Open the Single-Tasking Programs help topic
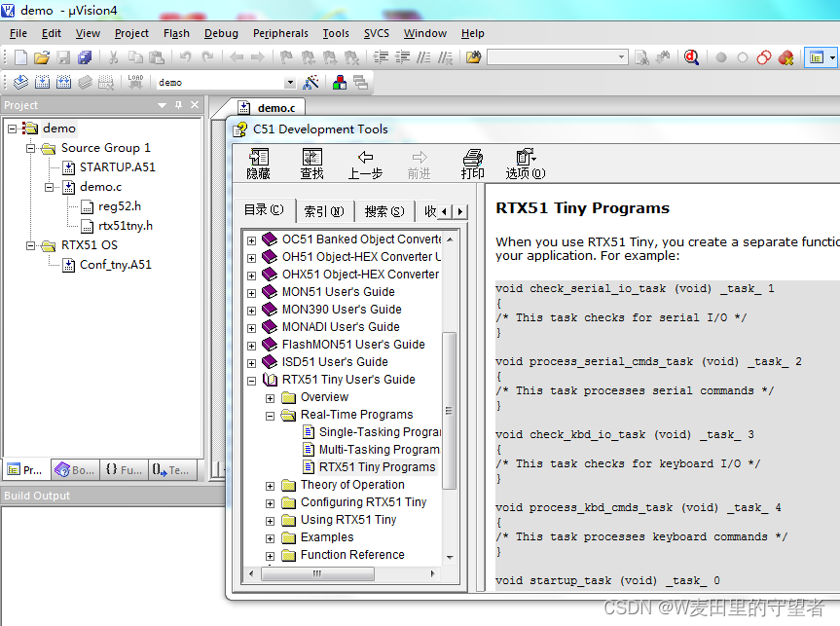 tap(372, 432)
